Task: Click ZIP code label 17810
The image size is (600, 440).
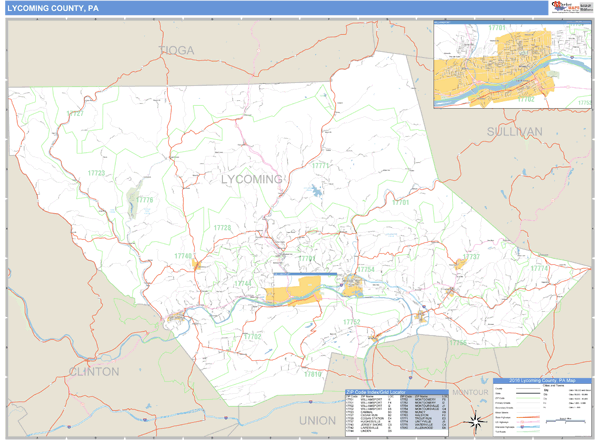Action: point(313,374)
